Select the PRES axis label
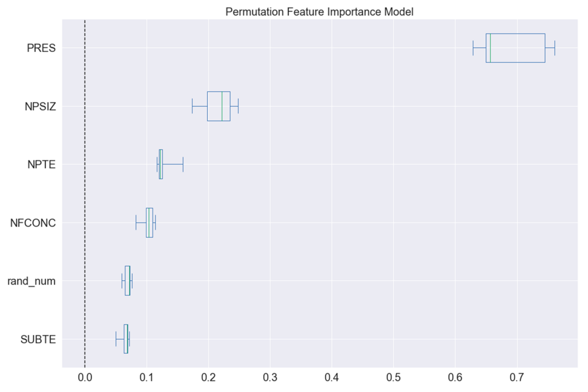 41,48
